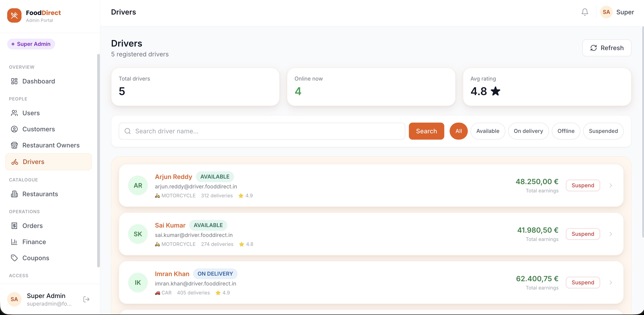Open the Dashboard menu item
The height and width of the screenshot is (315, 644).
pyautogui.click(x=49, y=81)
